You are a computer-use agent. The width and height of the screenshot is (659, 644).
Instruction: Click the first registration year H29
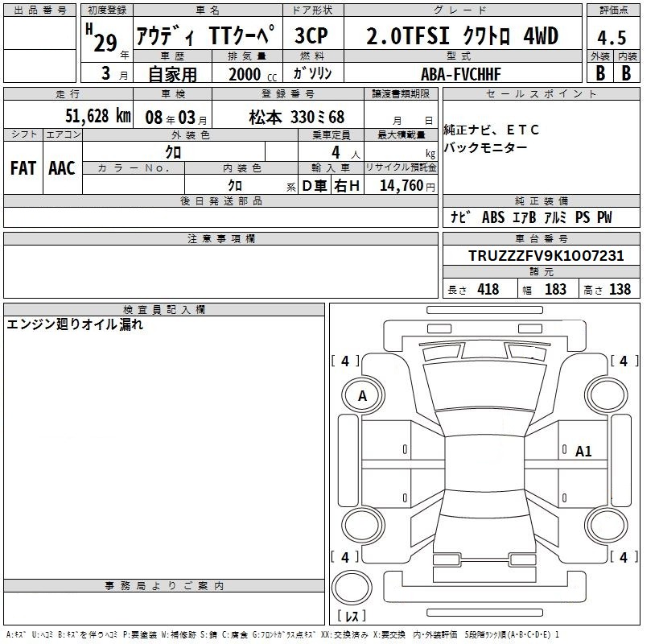102,39
